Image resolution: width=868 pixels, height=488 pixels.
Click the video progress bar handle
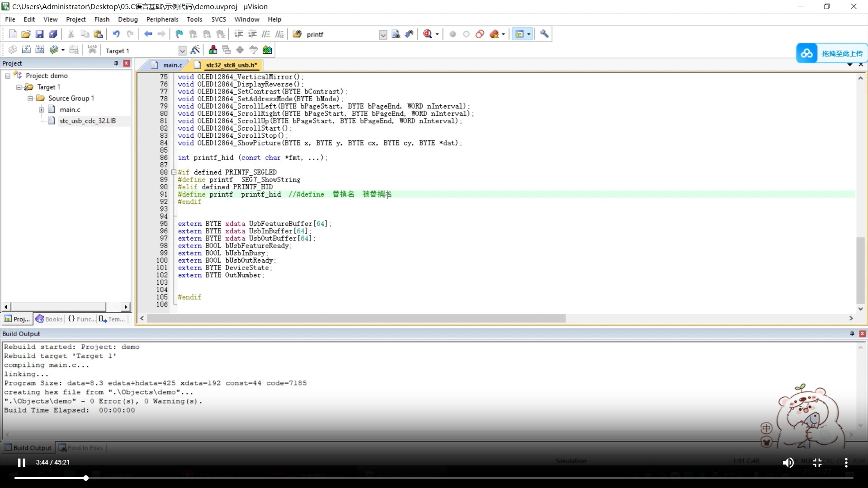point(85,478)
